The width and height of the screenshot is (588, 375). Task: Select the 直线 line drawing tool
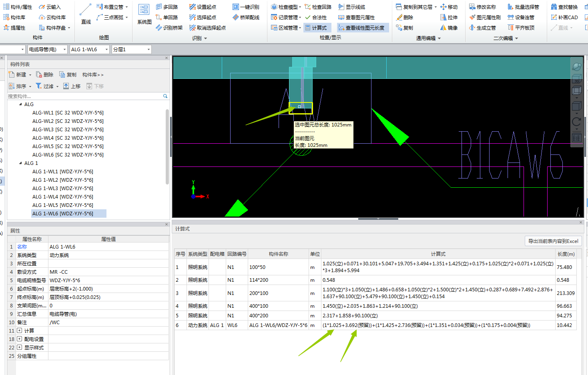(x=86, y=14)
